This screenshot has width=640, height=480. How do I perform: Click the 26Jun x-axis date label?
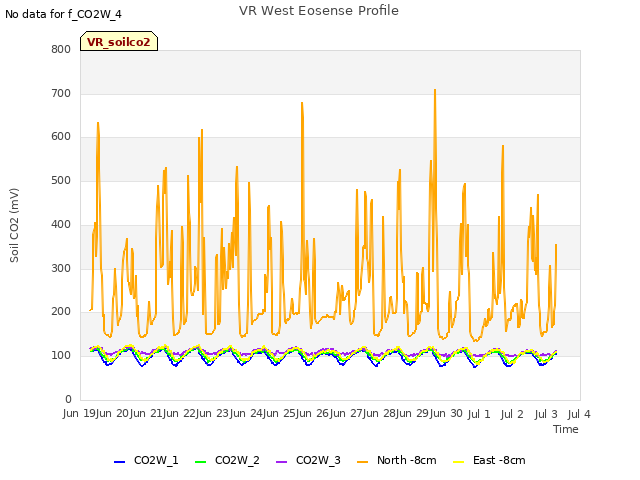[x=331, y=414]
